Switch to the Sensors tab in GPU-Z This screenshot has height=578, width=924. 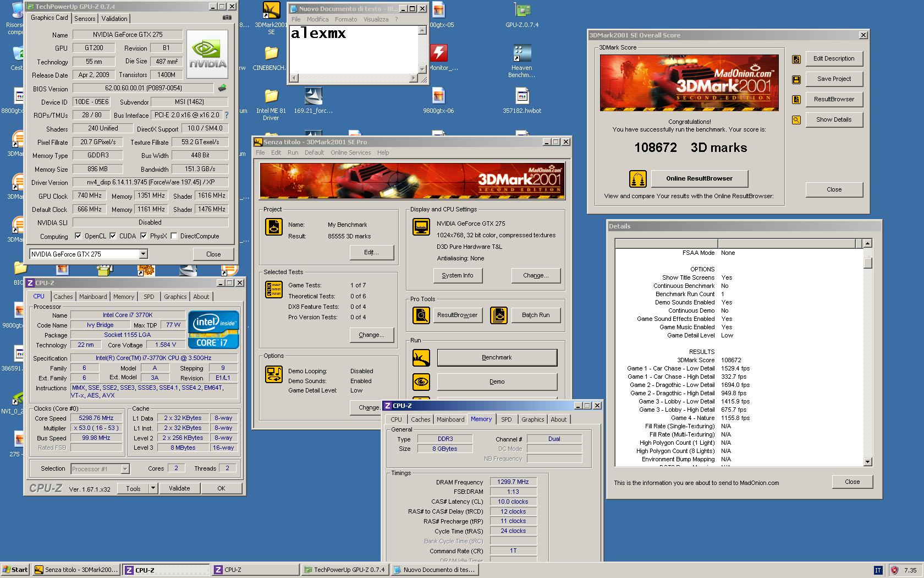[x=85, y=19]
